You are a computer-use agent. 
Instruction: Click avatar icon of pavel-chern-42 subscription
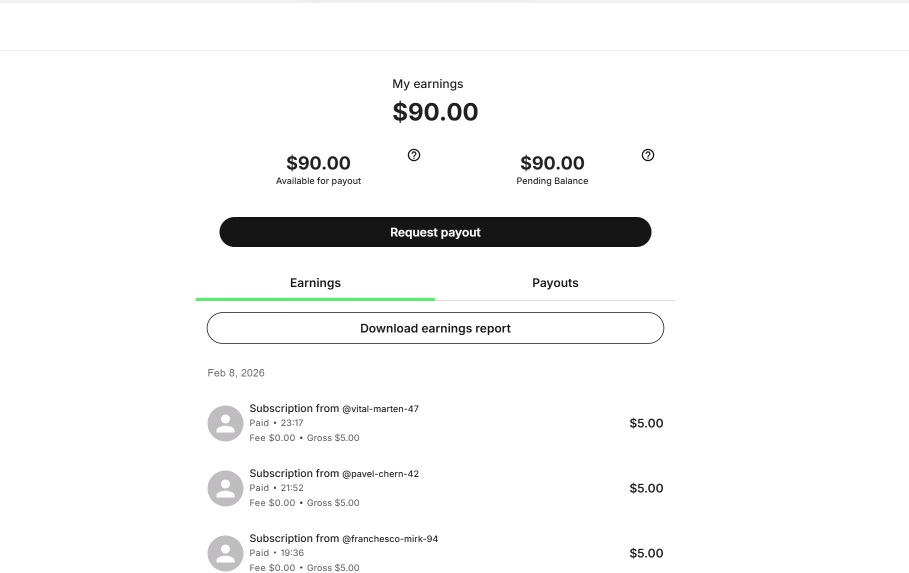226,488
